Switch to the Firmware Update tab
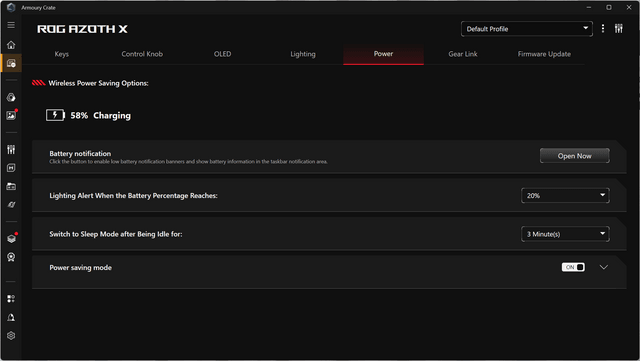Screen dimensions: 640x361 (544, 54)
